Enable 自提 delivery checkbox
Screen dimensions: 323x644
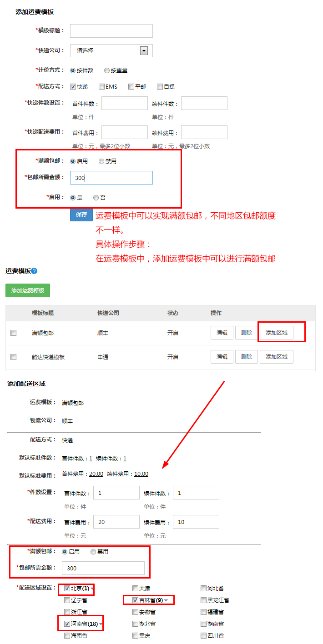(x=160, y=86)
